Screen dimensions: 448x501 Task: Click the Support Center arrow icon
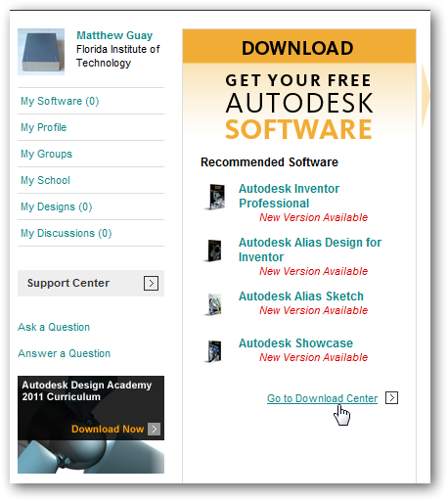coord(151,283)
